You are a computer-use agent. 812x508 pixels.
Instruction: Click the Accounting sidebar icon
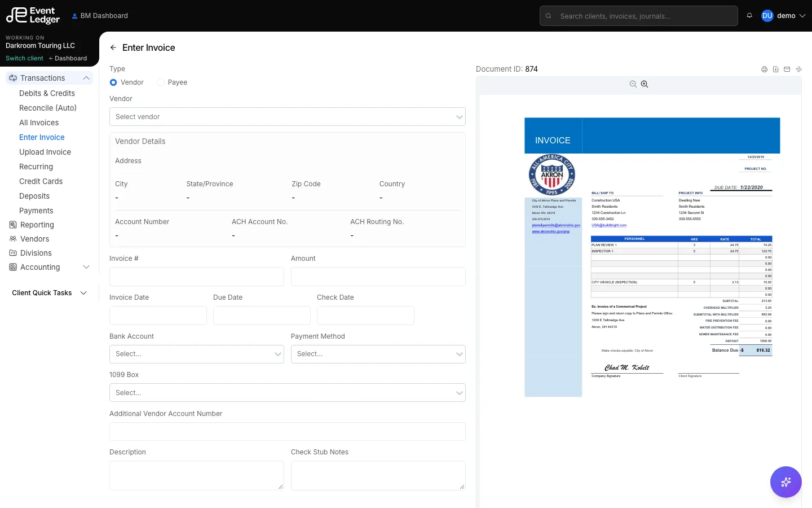coord(13,267)
